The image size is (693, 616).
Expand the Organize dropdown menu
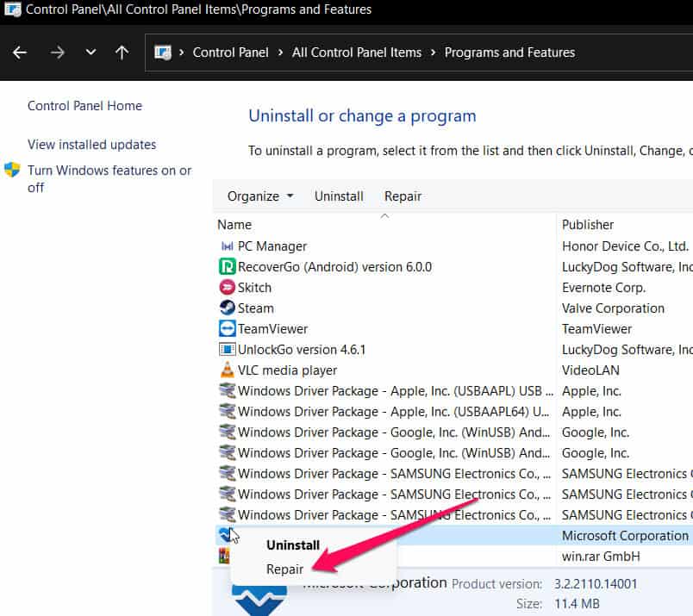pyautogui.click(x=259, y=196)
